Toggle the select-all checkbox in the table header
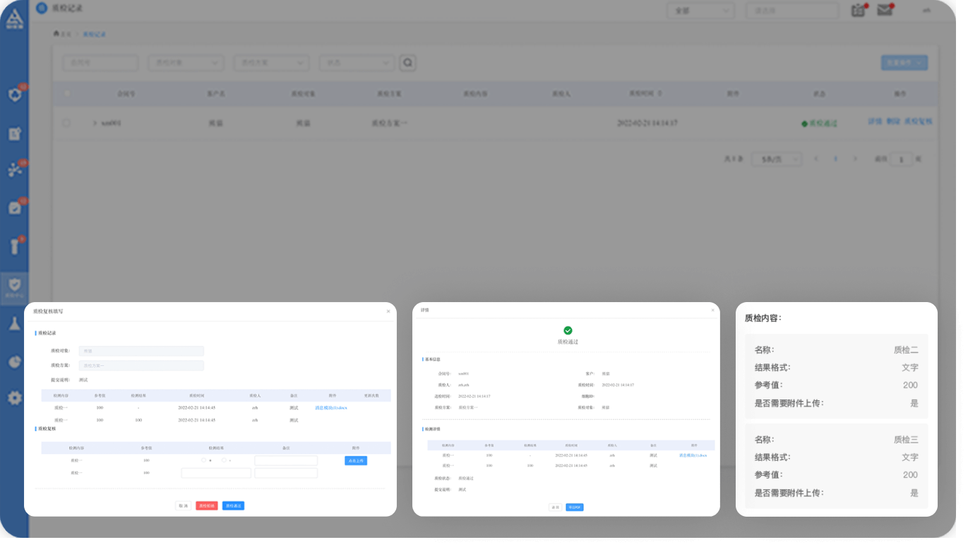 tap(67, 93)
